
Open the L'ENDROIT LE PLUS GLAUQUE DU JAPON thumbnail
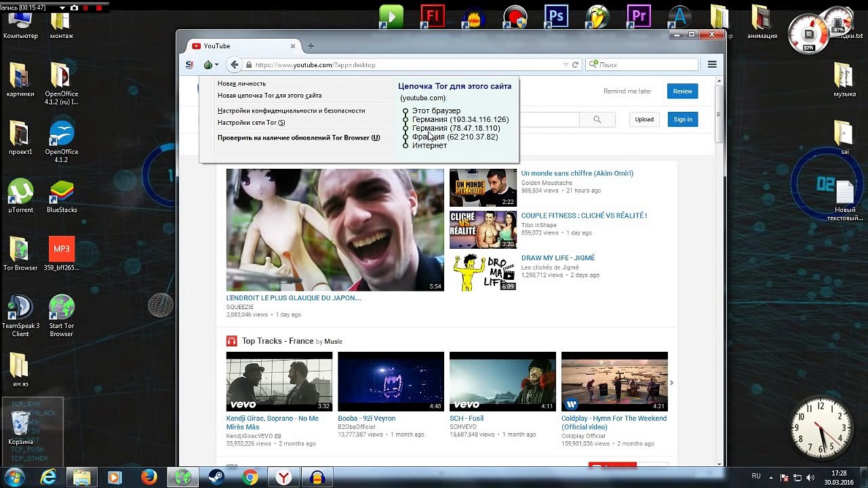[335, 230]
